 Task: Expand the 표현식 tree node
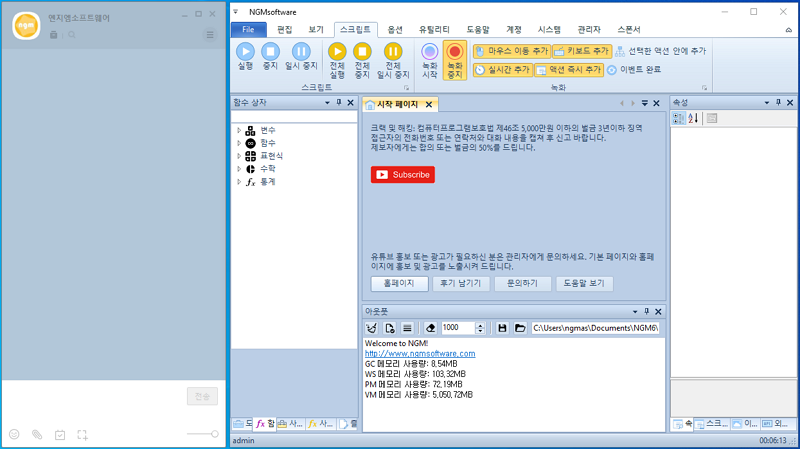coord(239,156)
